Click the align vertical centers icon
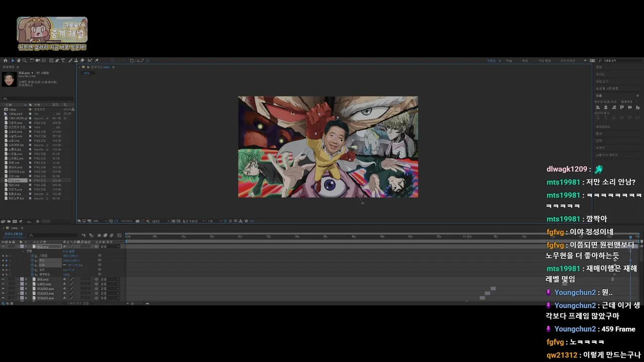The height and width of the screenshot is (362, 644). [630, 108]
